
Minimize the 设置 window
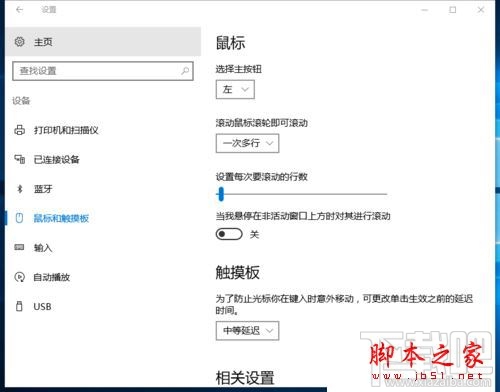click(425, 10)
